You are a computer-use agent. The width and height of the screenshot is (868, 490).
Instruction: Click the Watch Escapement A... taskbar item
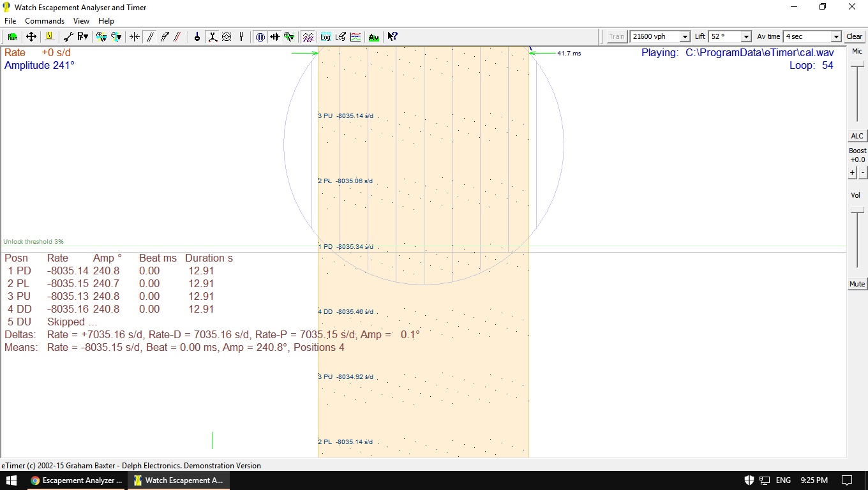(179, 480)
